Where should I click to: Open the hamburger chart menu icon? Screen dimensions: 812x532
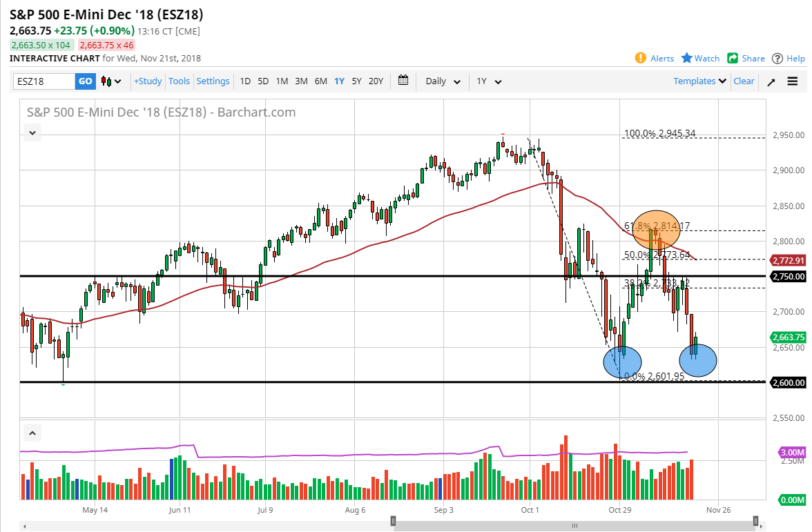click(x=792, y=81)
